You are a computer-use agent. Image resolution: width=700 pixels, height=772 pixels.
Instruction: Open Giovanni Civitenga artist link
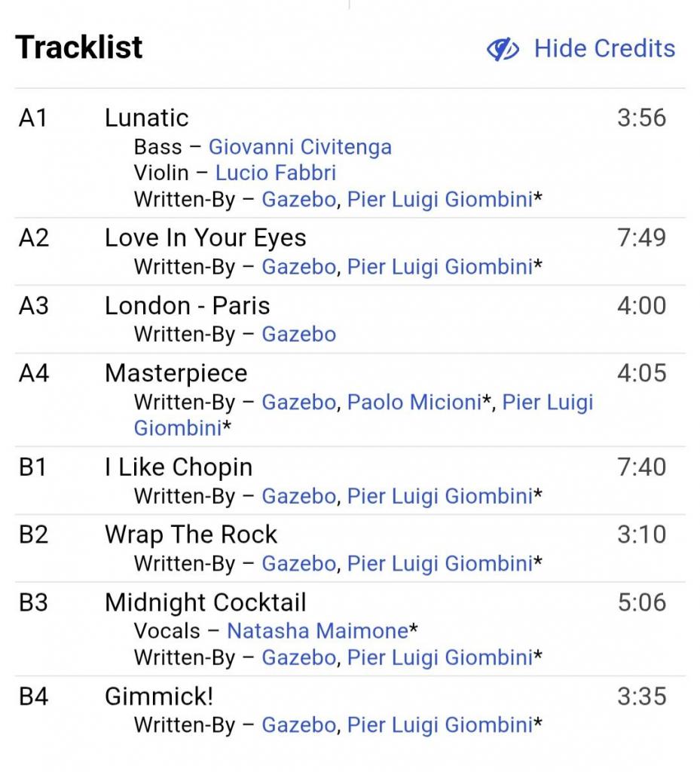click(x=300, y=146)
